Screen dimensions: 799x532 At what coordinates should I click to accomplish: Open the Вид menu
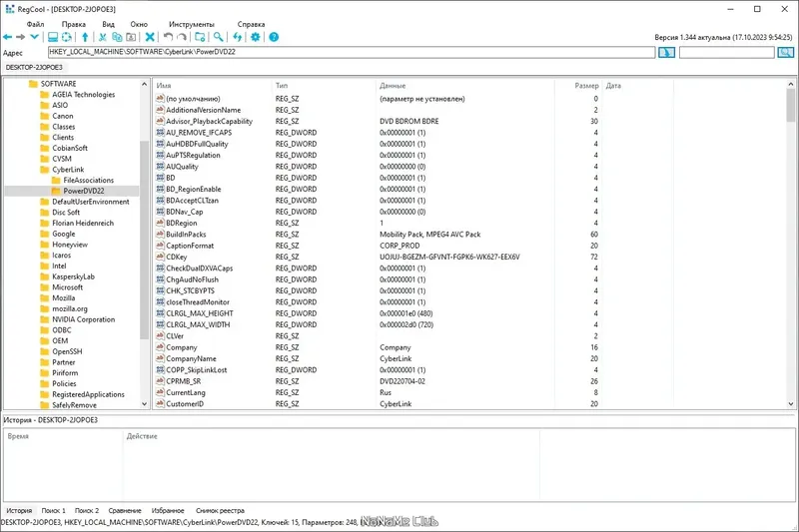pos(108,24)
